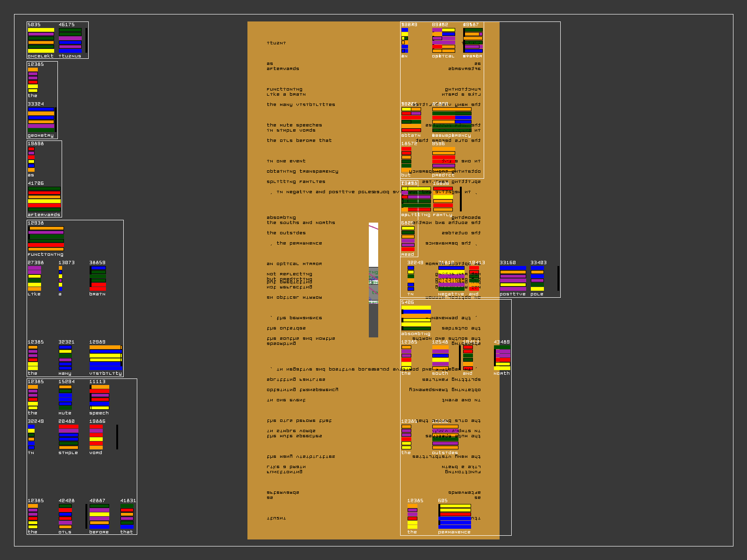Select the "mute" color bar stack
This screenshot has width=747, height=560.
(65, 397)
